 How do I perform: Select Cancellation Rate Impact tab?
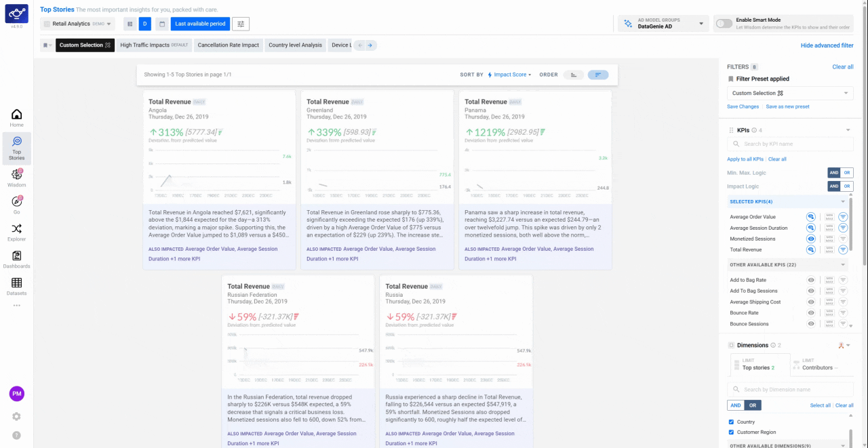coord(229,45)
